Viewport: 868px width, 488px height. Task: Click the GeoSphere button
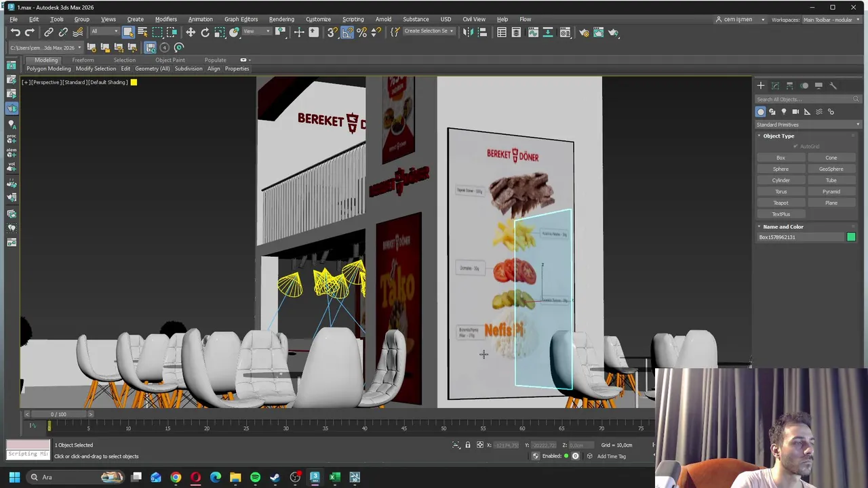[831, 169]
